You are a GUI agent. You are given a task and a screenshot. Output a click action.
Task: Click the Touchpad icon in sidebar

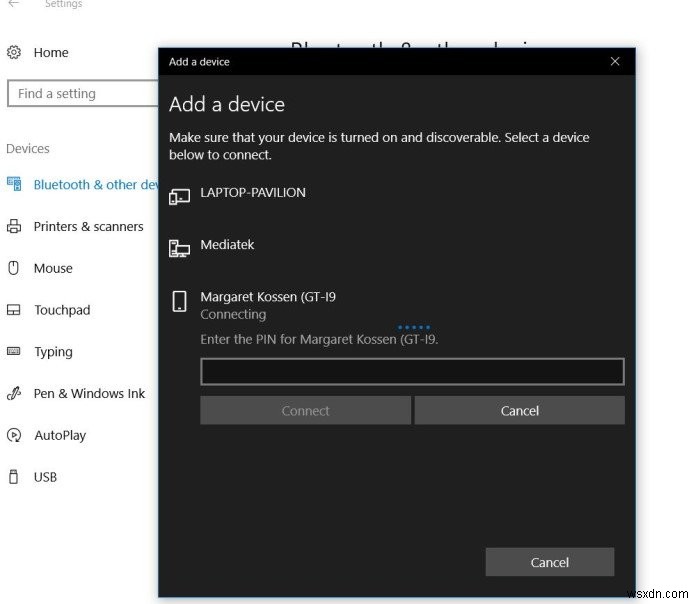14,310
